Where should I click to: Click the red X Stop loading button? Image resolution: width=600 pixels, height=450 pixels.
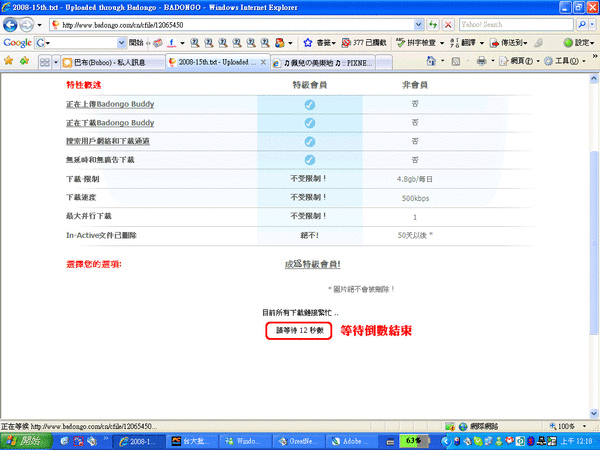coord(448,25)
